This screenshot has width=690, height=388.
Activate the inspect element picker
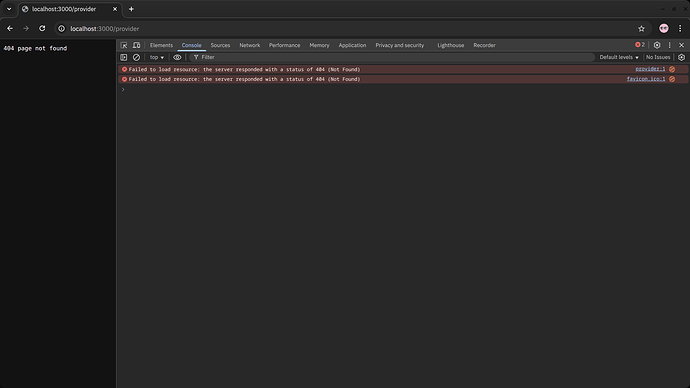pyautogui.click(x=124, y=45)
